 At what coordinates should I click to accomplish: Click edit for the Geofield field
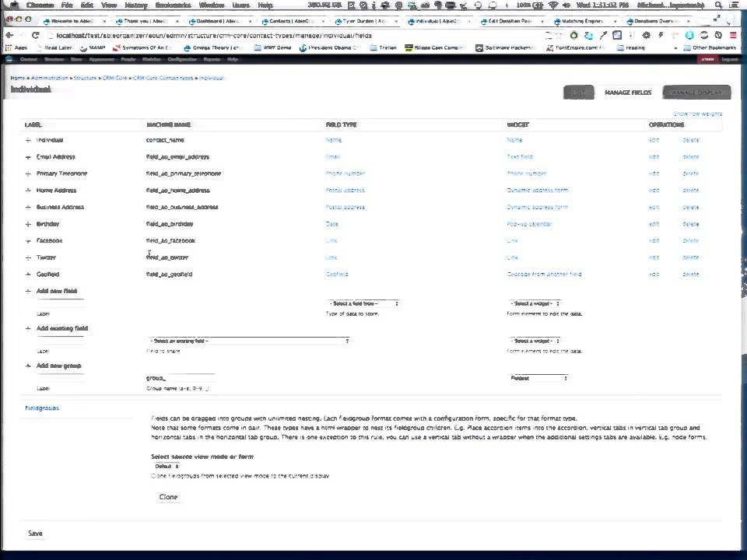[654, 275]
